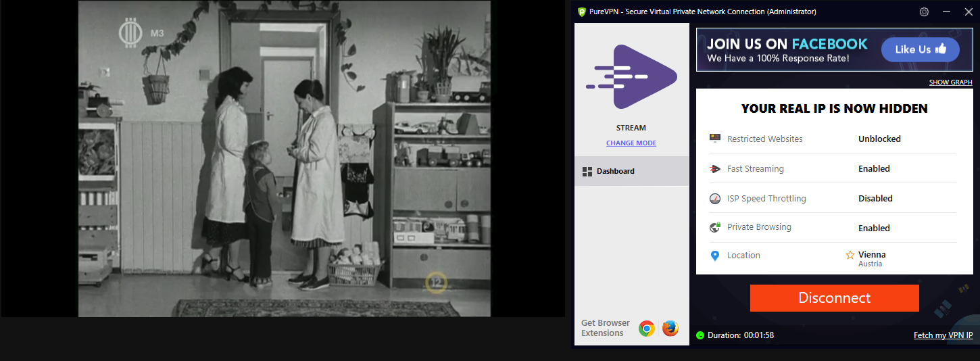Click the Fetch my VPN IP link
Viewport: 980px width, 361px height.
(x=943, y=335)
